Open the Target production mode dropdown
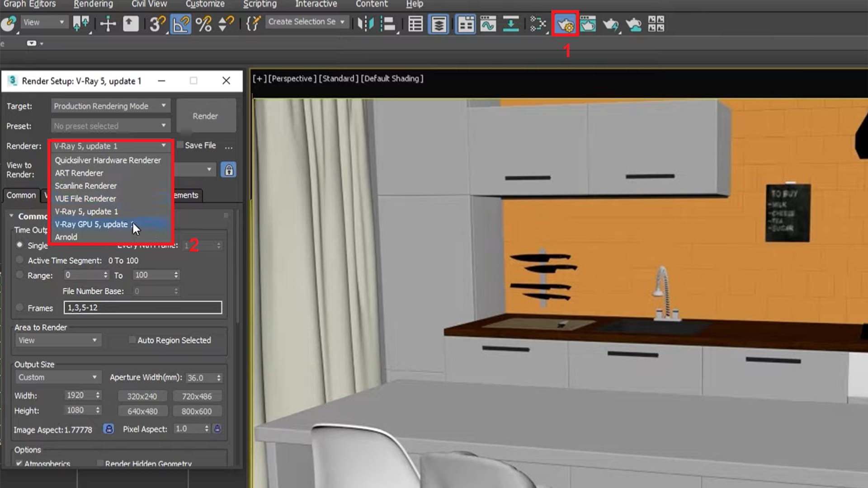 click(110, 105)
